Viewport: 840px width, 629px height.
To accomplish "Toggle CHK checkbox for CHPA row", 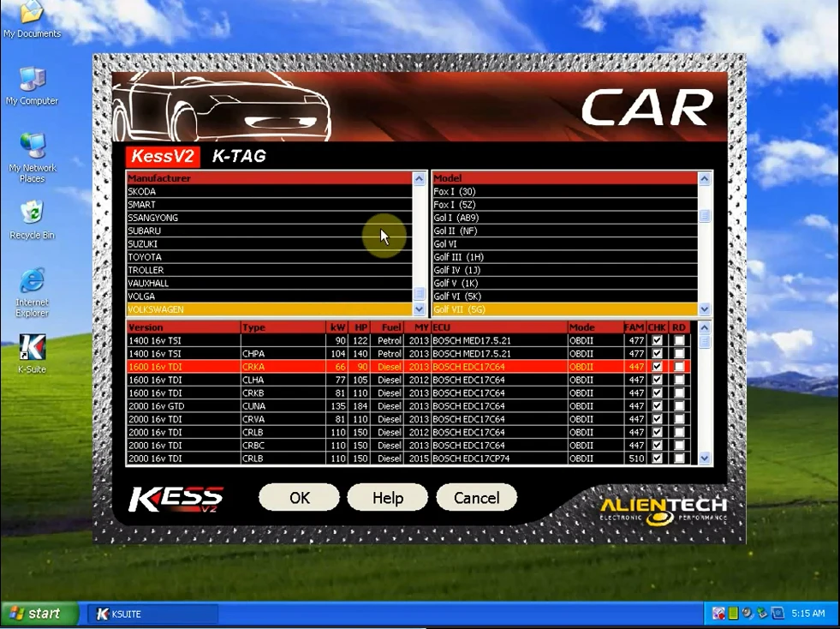I will (657, 353).
